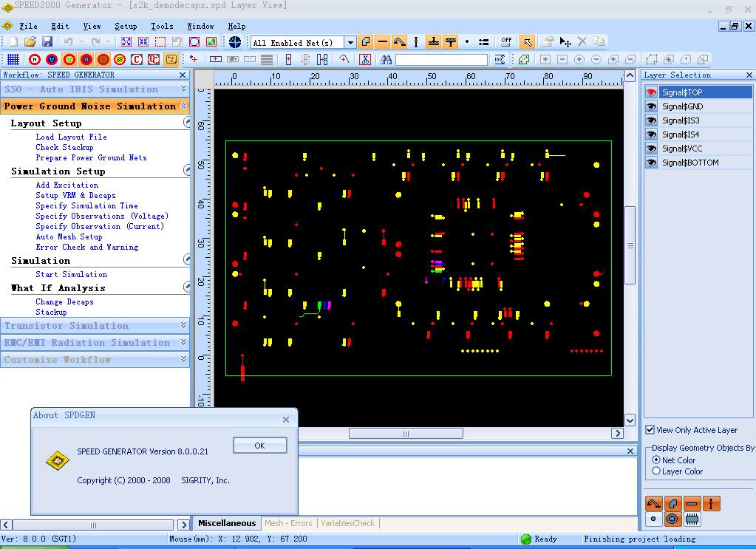The height and width of the screenshot is (549, 756).
Task: Toggle visibility eye for Signal$BOTTOM layer
Action: pos(652,163)
